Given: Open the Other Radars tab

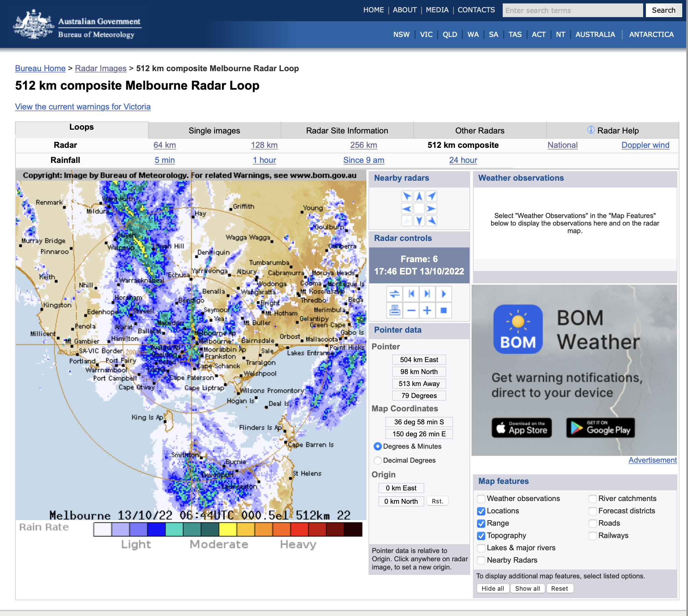Looking at the screenshot, I should click(x=479, y=131).
